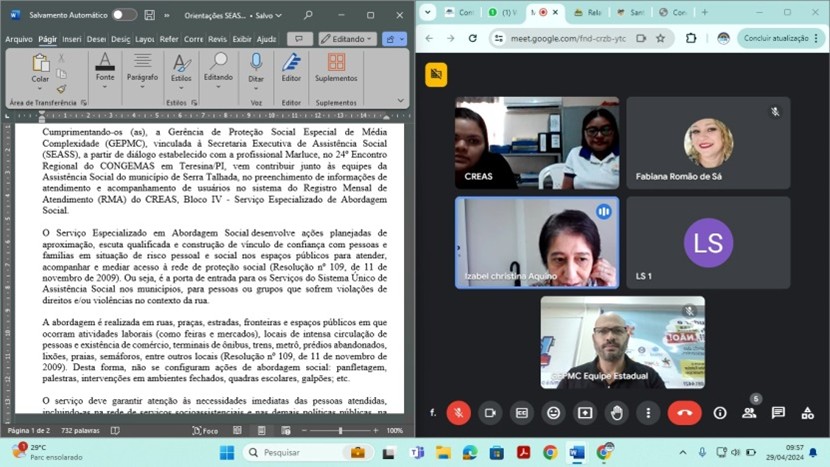This screenshot has height=467, width=830.
Task: Click Concluir atualização in Chrome
Action: (777, 38)
